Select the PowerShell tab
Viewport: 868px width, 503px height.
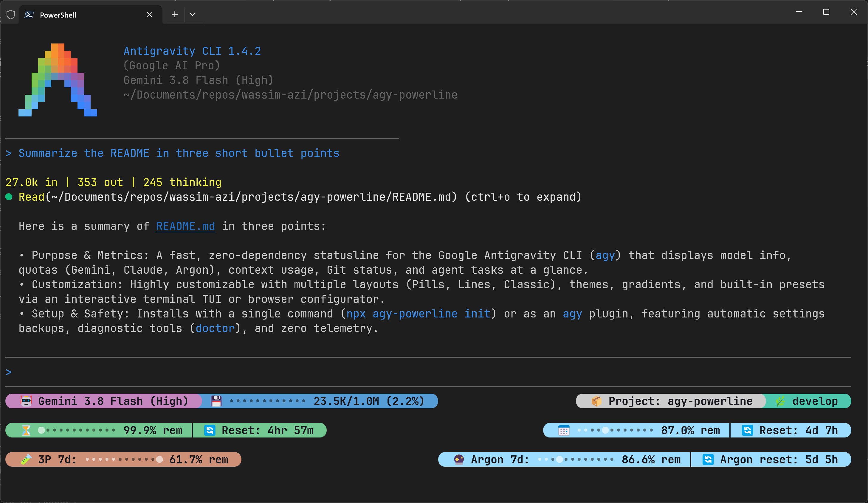[91, 15]
